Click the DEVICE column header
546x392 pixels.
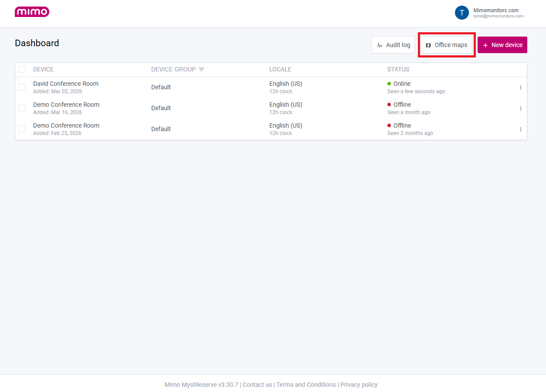click(44, 69)
